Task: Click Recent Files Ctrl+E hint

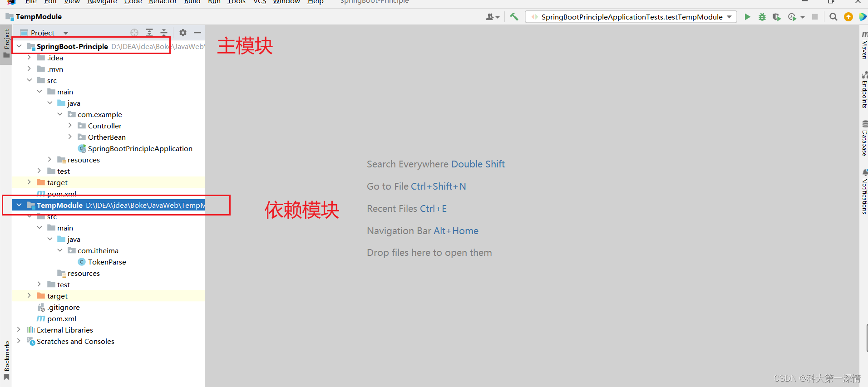Action: click(407, 209)
